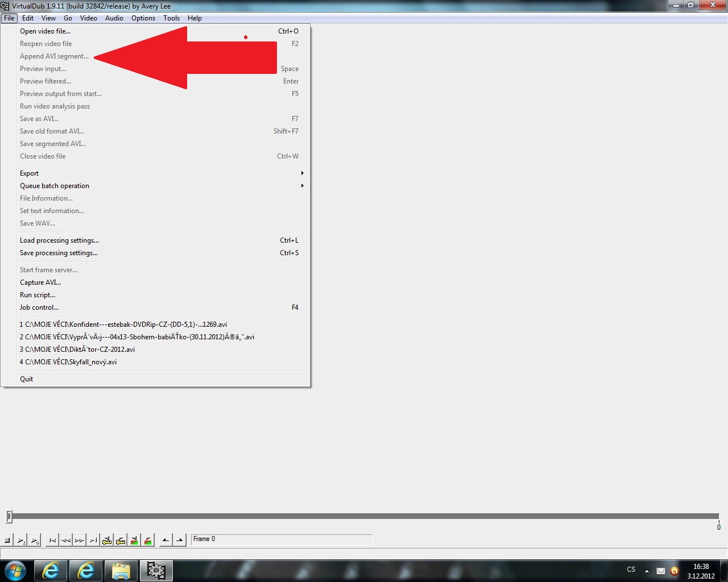Viewport: 728px width, 582px height.
Task: Click the Reopen video file entry
Action: 156,44
